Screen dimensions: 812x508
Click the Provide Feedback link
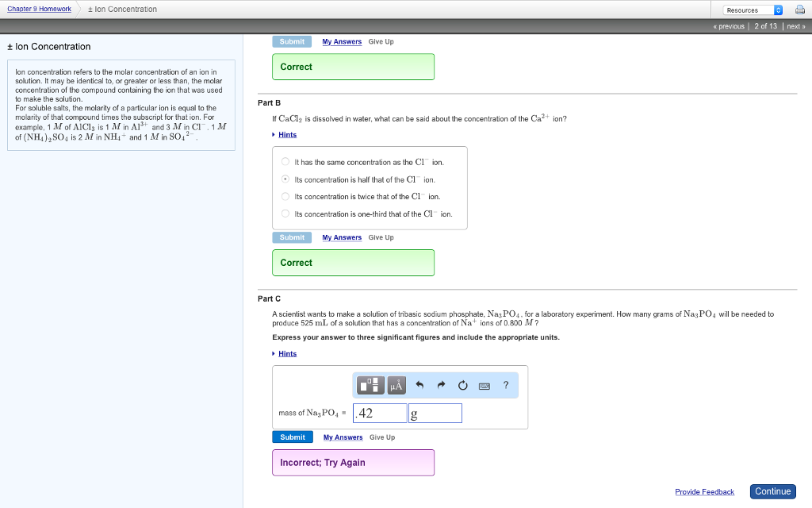704,491
